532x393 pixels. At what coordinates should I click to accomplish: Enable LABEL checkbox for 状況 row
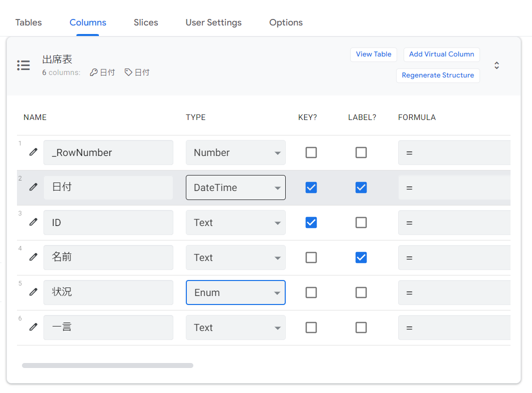click(361, 292)
